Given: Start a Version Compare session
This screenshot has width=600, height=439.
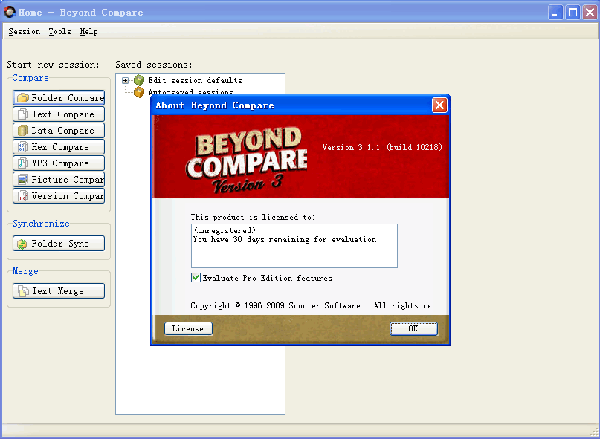Looking at the screenshot, I should point(59,196).
